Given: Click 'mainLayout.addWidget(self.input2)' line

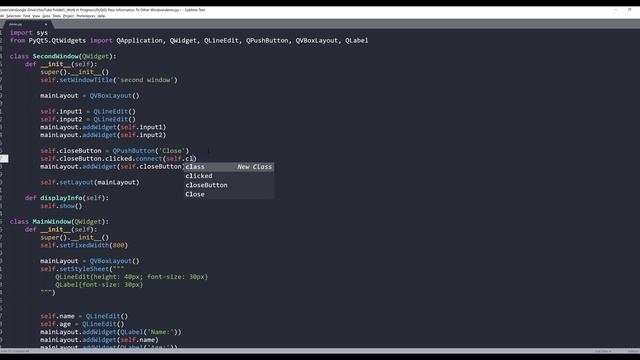Looking at the screenshot, I should click(103, 135).
